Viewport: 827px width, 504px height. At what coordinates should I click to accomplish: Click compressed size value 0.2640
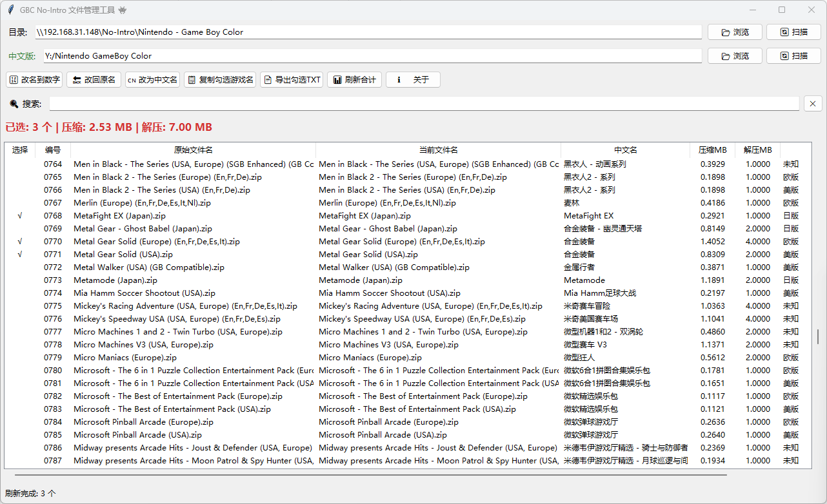pyautogui.click(x=713, y=435)
